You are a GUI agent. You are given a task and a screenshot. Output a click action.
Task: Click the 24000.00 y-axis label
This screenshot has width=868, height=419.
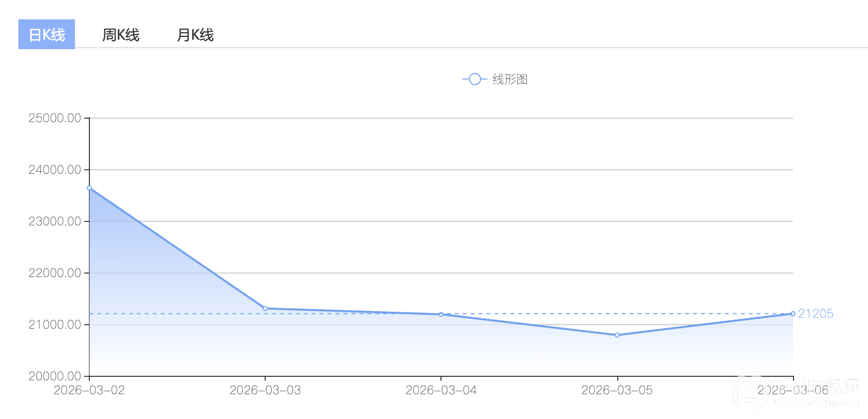tap(55, 170)
